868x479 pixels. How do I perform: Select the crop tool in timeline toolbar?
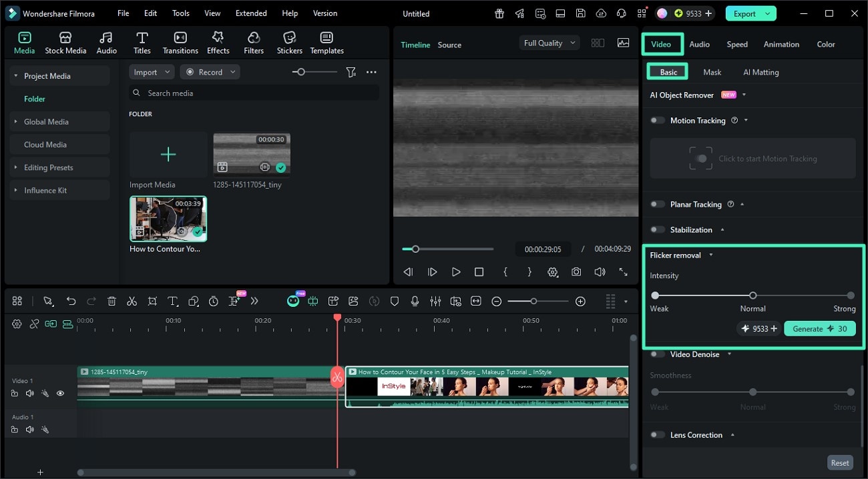[x=152, y=302]
